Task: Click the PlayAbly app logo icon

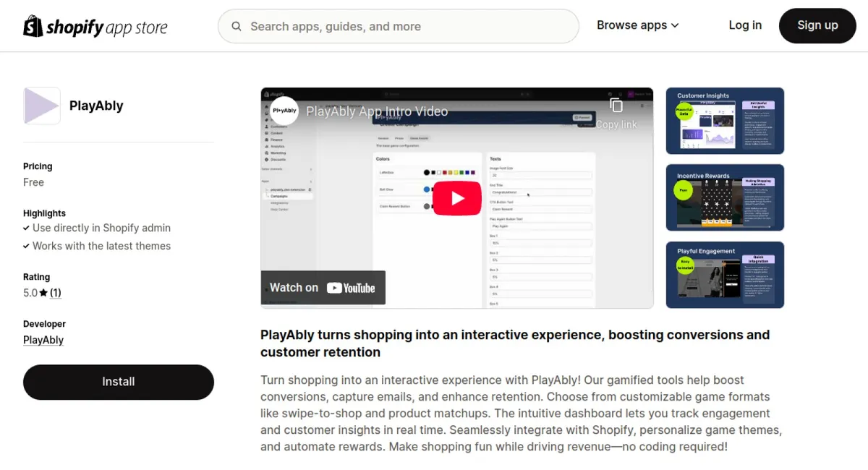Action: tap(42, 106)
